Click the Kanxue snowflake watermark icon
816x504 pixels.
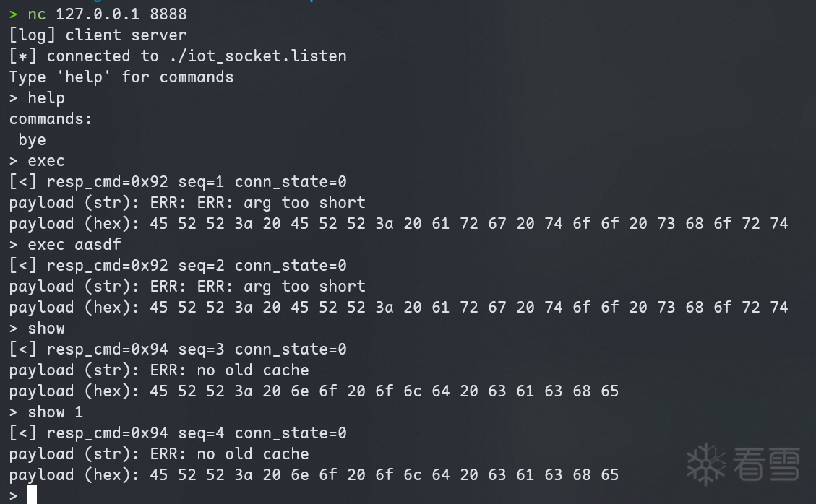[707, 464]
